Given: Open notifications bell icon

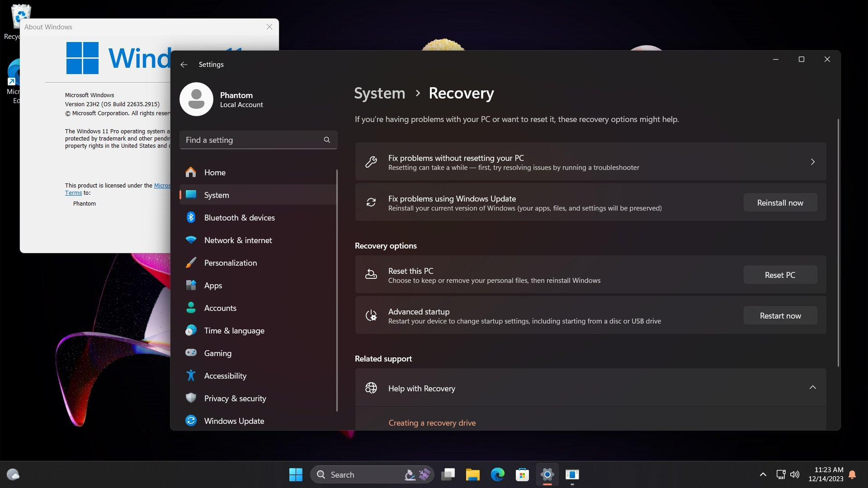Looking at the screenshot, I should (x=852, y=474).
